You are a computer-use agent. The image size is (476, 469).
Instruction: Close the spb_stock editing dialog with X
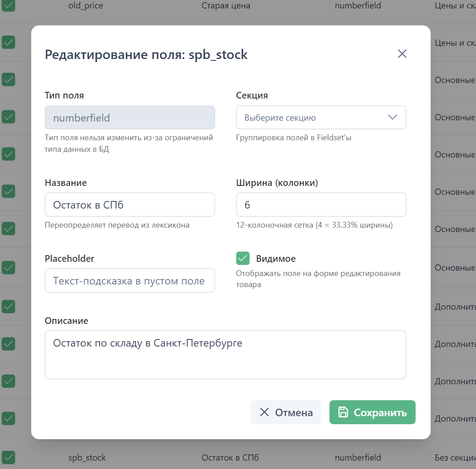coord(402,54)
